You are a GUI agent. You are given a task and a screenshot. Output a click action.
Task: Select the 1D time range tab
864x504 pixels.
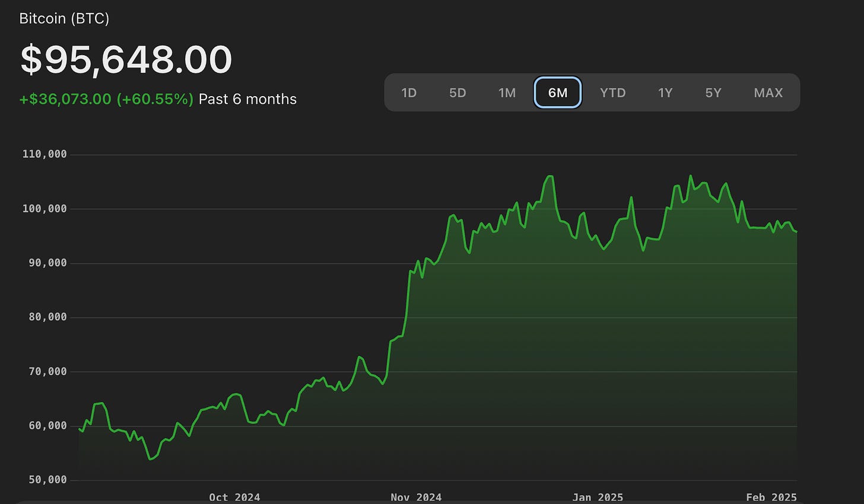click(x=409, y=92)
